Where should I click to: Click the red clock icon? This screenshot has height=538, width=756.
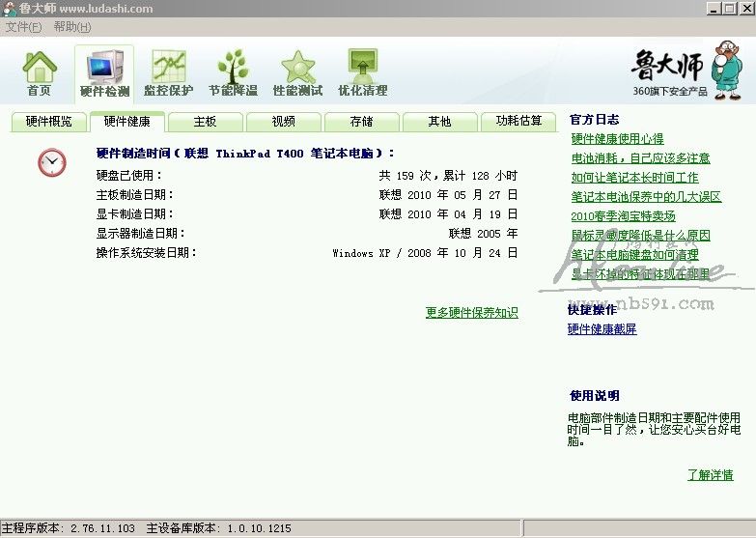[52, 162]
